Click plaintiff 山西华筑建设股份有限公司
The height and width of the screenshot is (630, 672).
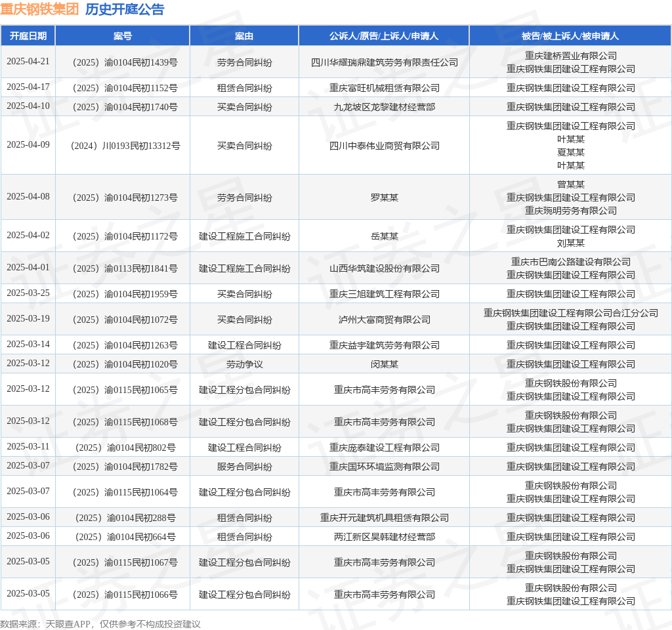pos(385,268)
